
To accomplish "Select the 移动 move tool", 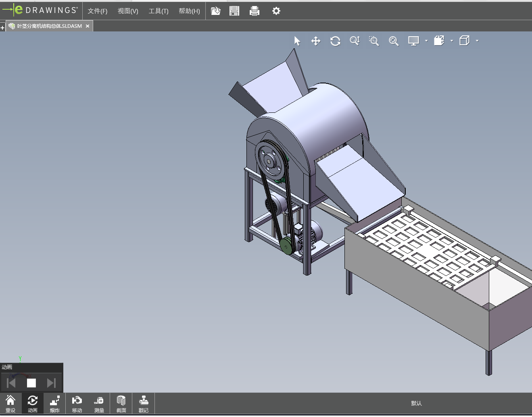I will point(77,404).
